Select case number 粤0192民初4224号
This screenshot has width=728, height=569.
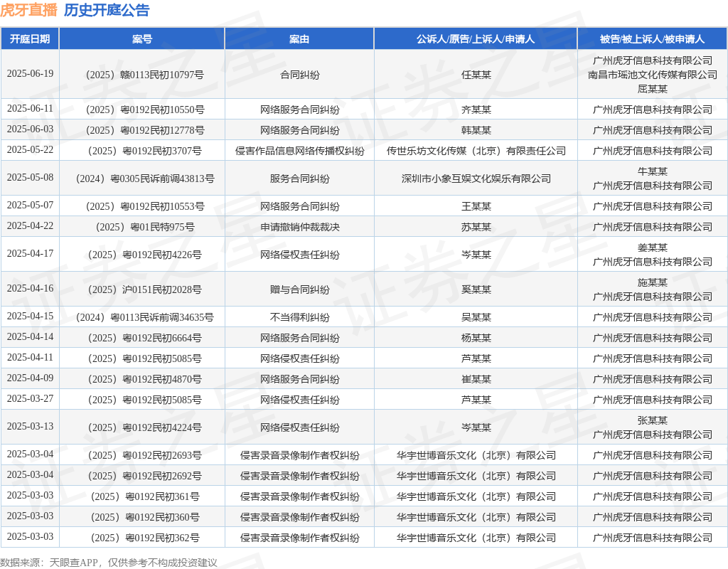point(145,427)
